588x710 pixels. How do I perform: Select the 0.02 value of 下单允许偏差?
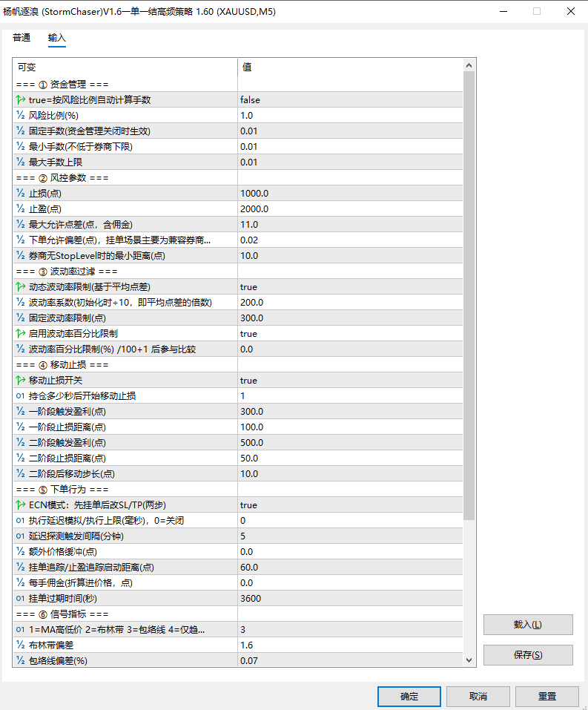(249, 240)
